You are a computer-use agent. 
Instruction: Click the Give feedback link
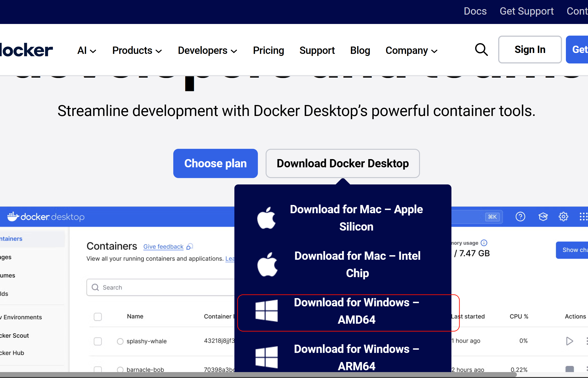pos(163,247)
